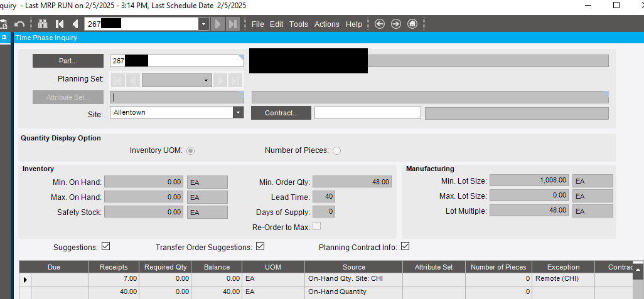Screen dimensions: 644x299
Task: Maximize the window
Action: 616,6
